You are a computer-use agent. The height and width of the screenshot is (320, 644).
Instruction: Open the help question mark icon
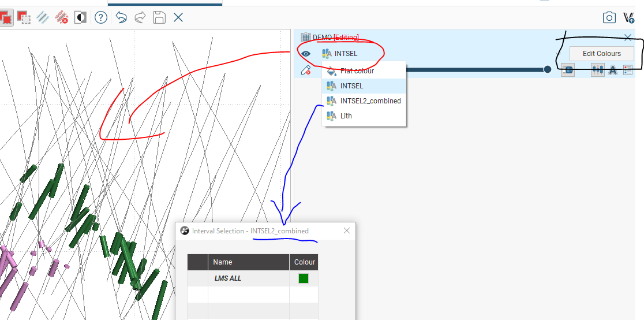coord(101,17)
